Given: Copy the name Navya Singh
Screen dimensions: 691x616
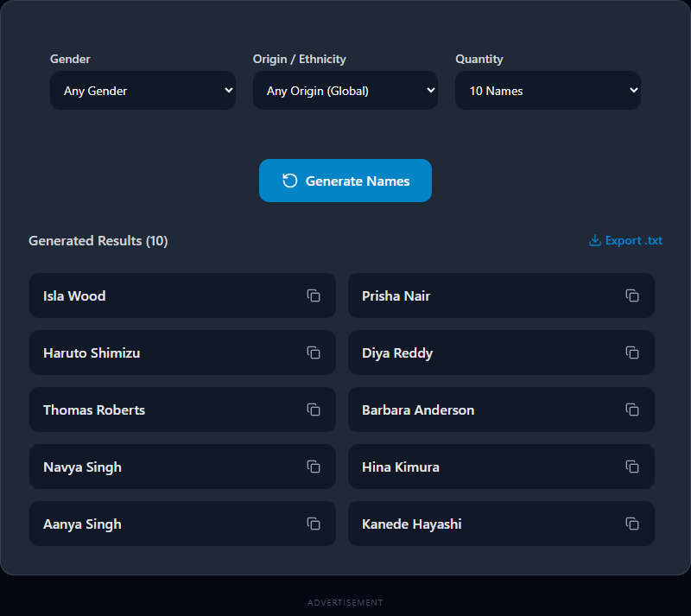Looking at the screenshot, I should pos(314,467).
